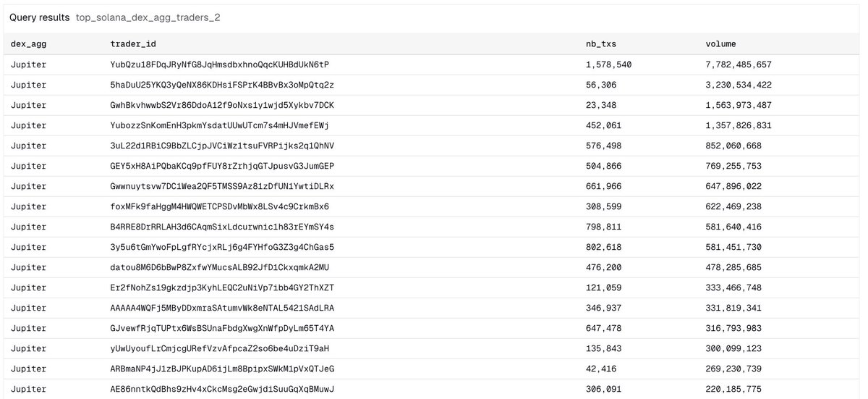
Task: Select trader id YubQzu18FDqJRyNfG8JqHmsdbxhnoQqcKUHBdUkN6tP
Action: (x=220, y=64)
